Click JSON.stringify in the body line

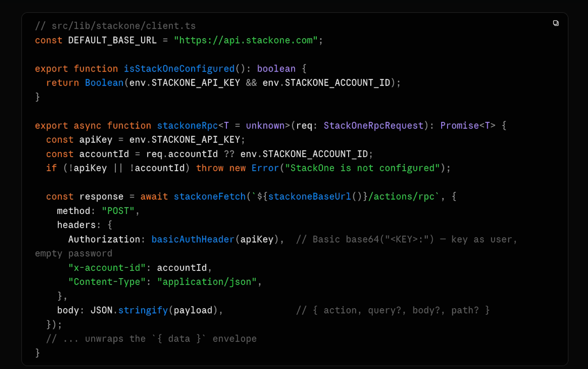coord(129,310)
